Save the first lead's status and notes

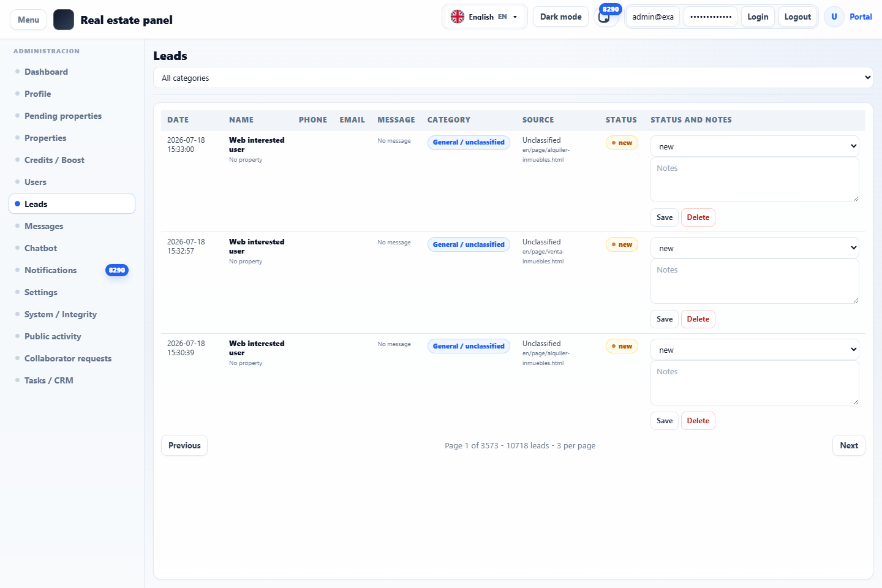tap(665, 217)
